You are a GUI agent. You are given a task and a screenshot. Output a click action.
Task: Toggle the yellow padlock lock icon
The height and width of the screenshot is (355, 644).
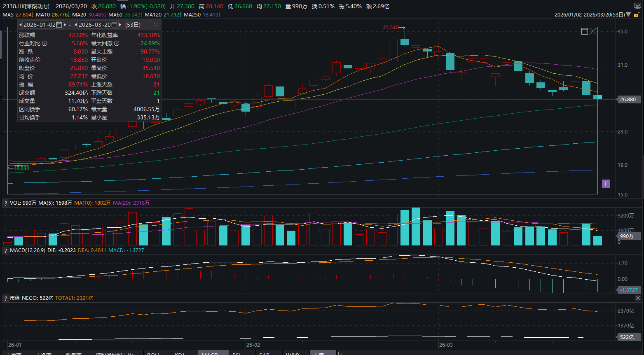pyautogui.click(x=637, y=15)
